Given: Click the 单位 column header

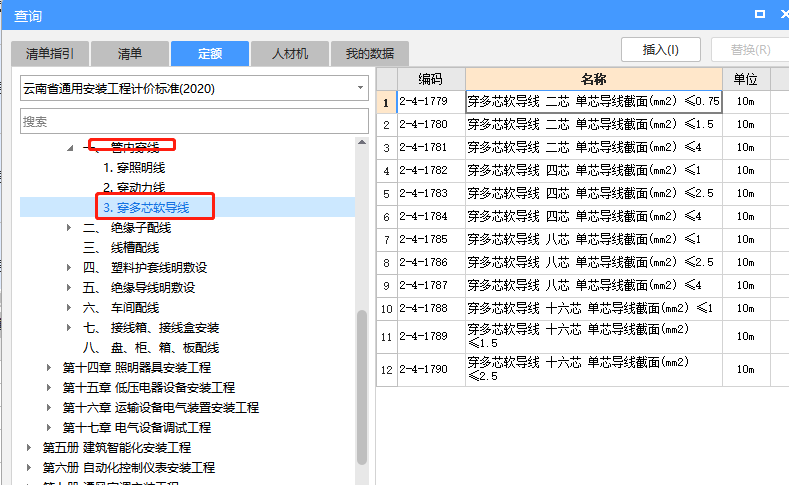Looking at the screenshot, I should [746, 79].
